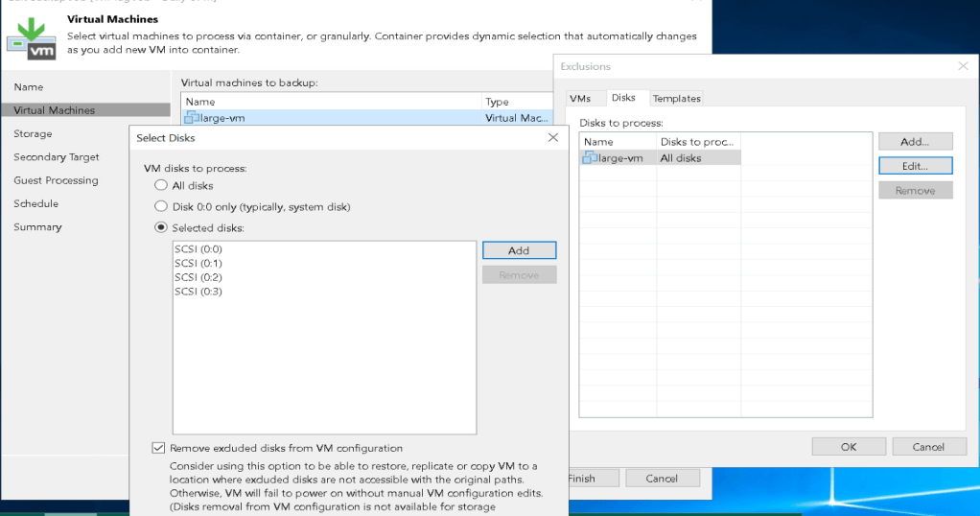Click Add button in Select Disks
Screen dimensions: 980x516
tap(519, 250)
